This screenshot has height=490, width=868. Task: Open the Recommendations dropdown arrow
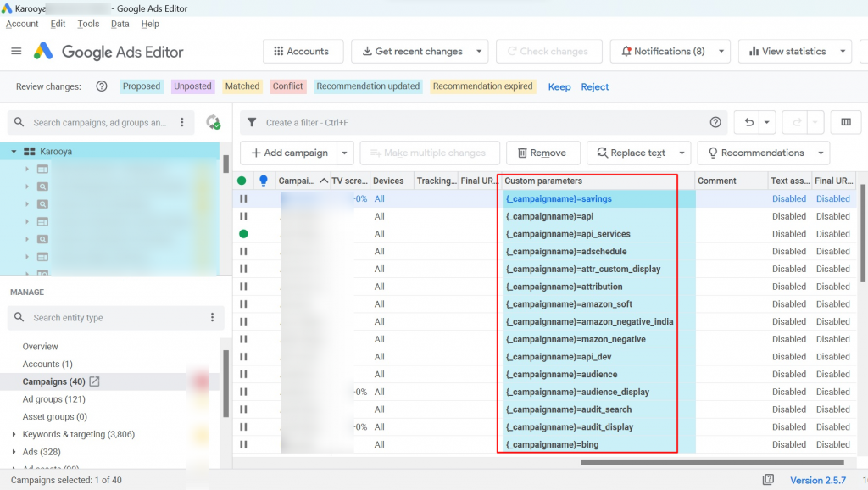tap(821, 153)
